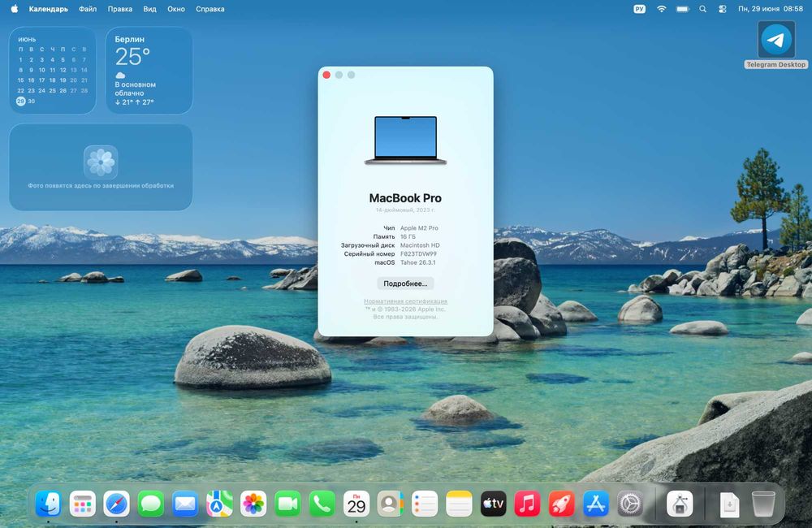This screenshot has height=528, width=812.
Task: Click the Photos widget flower icon
Action: click(x=101, y=162)
